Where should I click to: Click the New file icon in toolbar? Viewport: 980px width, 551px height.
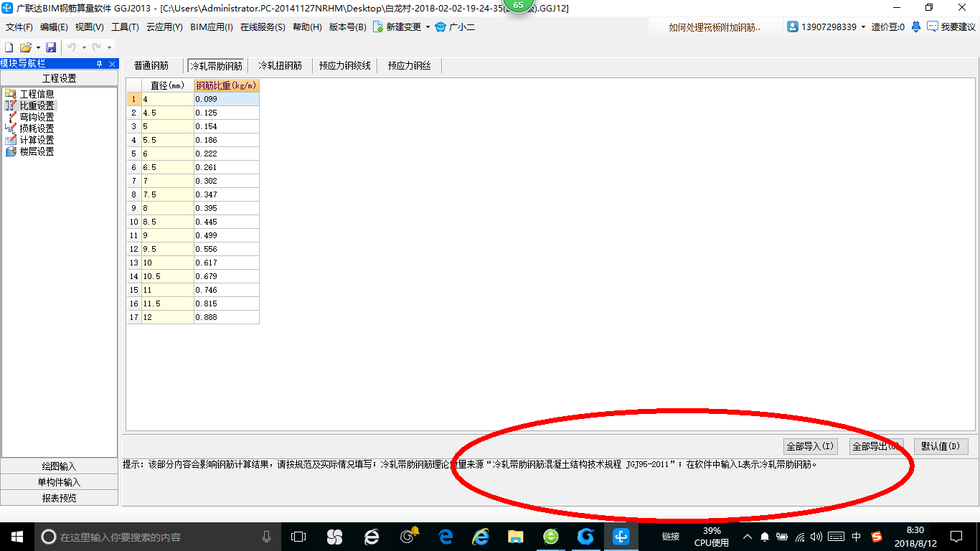[x=9, y=47]
